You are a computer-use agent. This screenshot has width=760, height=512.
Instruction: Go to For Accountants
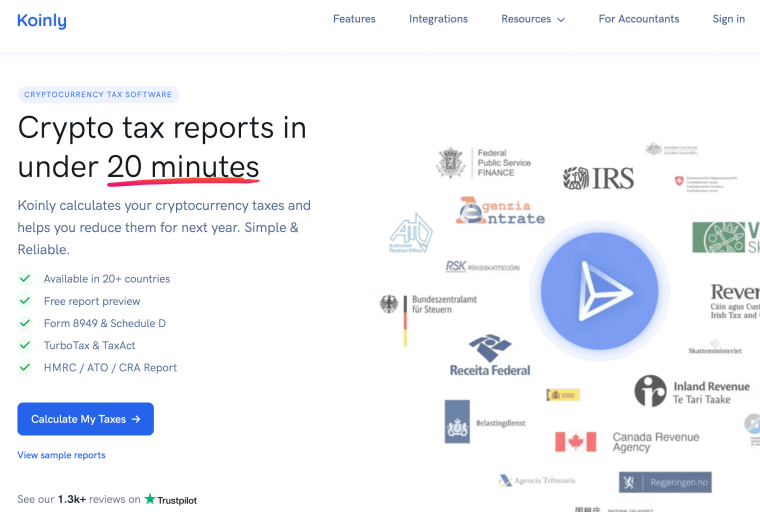(x=638, y=19)
